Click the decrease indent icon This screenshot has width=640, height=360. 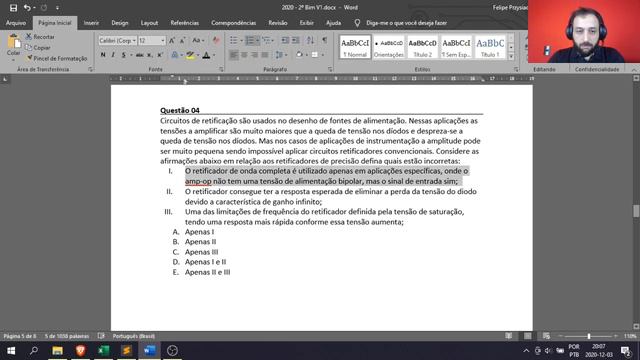point(285,40)
